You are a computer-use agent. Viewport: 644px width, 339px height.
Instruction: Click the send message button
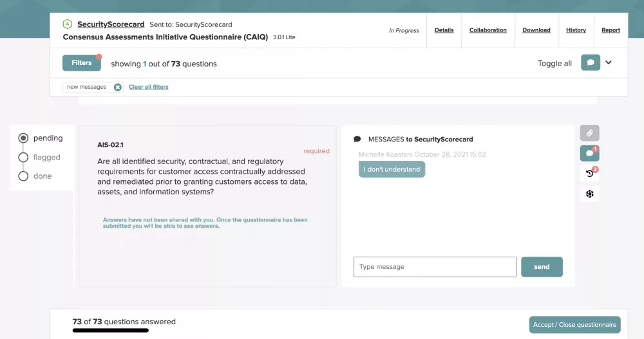542,267
